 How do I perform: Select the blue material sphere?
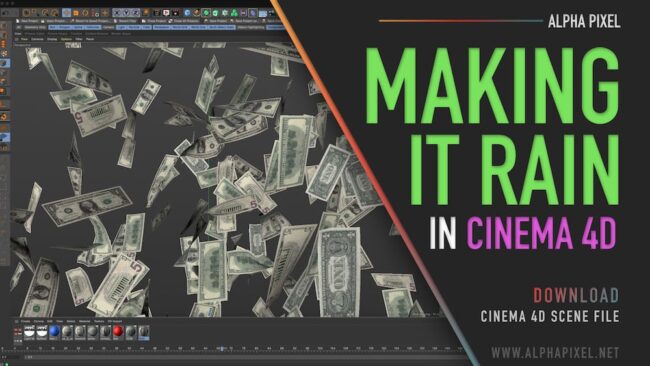point(55,331)
